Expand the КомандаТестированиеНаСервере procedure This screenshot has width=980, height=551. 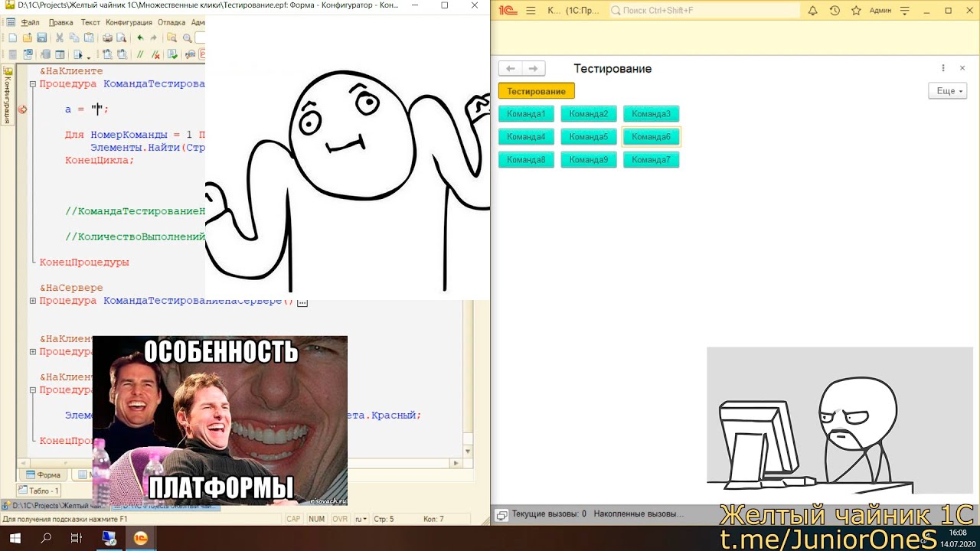33,301
